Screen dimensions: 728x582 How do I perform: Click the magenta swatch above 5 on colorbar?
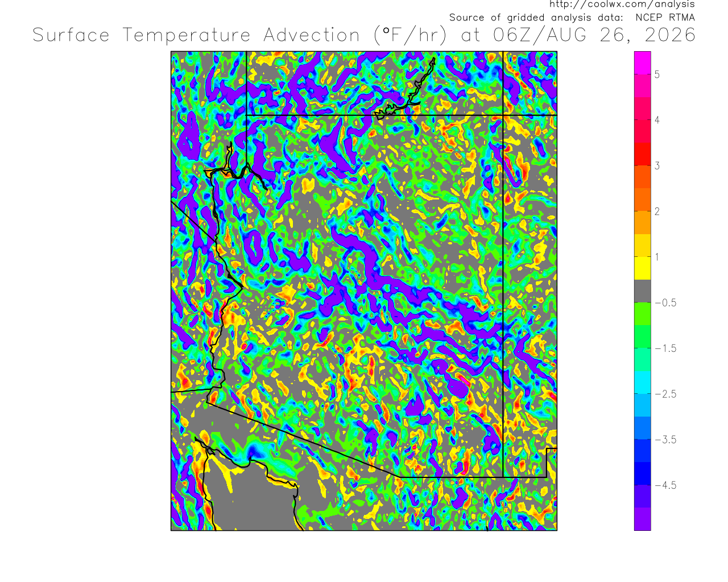[643, 63]
